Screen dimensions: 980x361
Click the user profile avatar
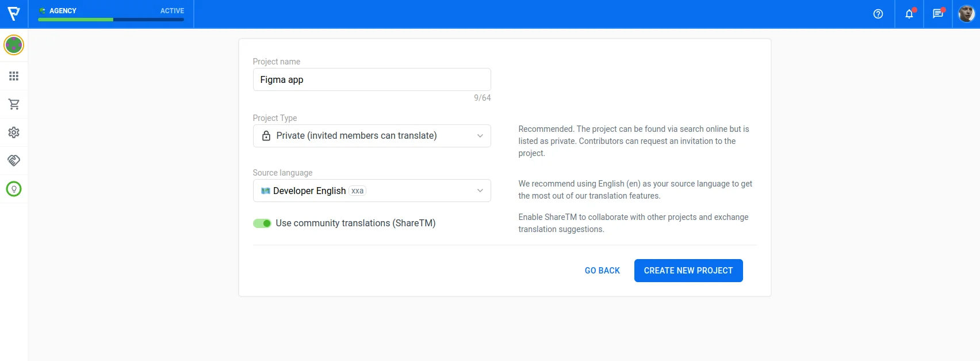tap(966, 14)
